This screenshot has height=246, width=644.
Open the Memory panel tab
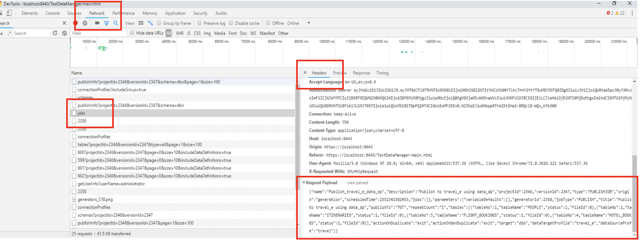coord(150,13)
